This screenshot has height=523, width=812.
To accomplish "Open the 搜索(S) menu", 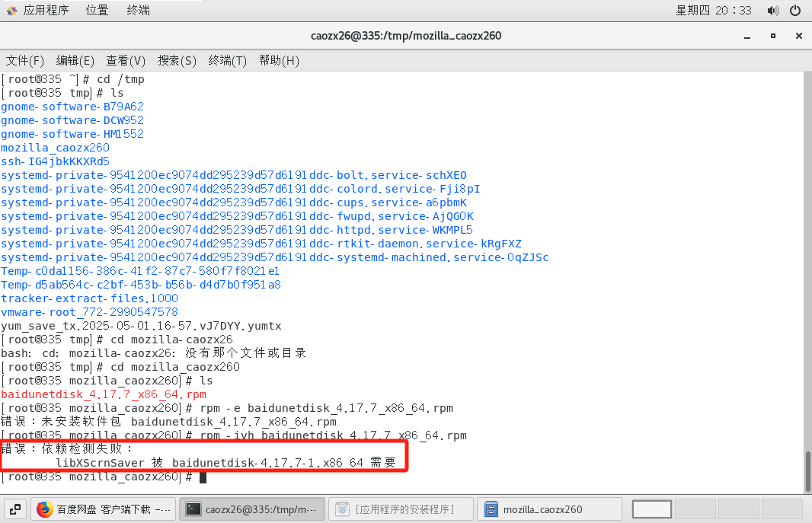I will coord(177,61).
